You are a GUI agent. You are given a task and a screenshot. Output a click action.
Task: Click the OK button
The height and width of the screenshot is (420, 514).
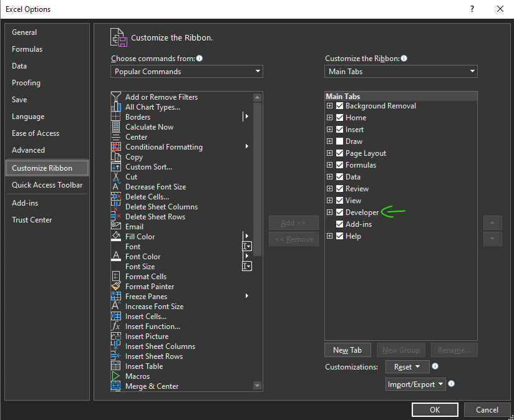pos(435,409)
